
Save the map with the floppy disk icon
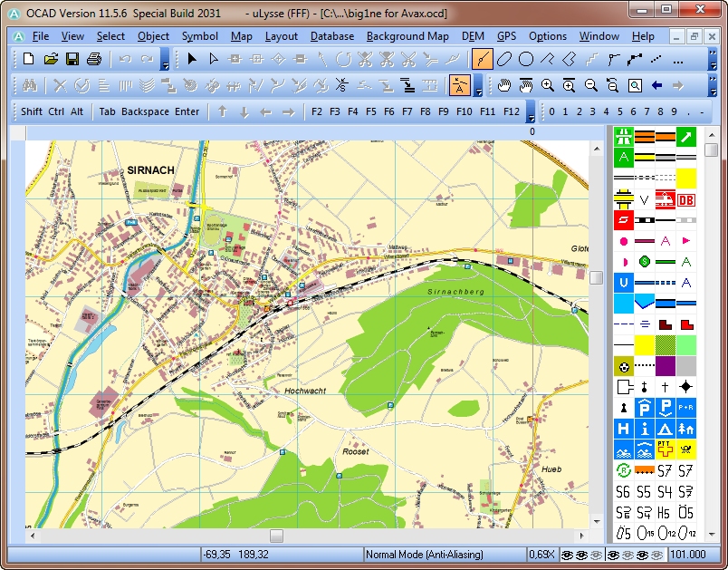(72, 60)
